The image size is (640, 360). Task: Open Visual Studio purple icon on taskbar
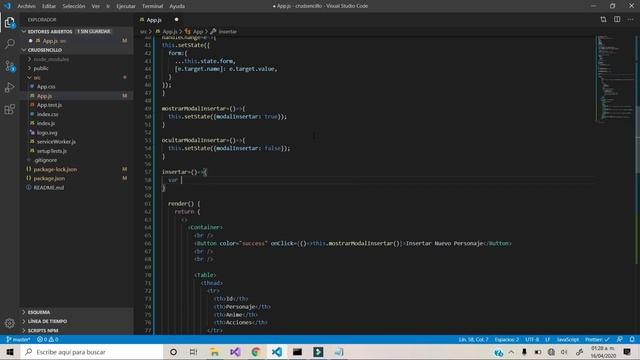(235, 352)
